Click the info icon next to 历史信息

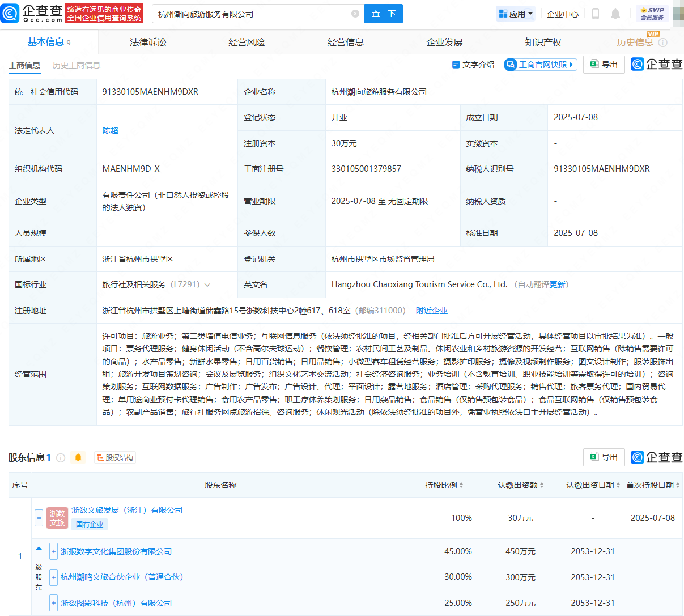tap(663, 43)
